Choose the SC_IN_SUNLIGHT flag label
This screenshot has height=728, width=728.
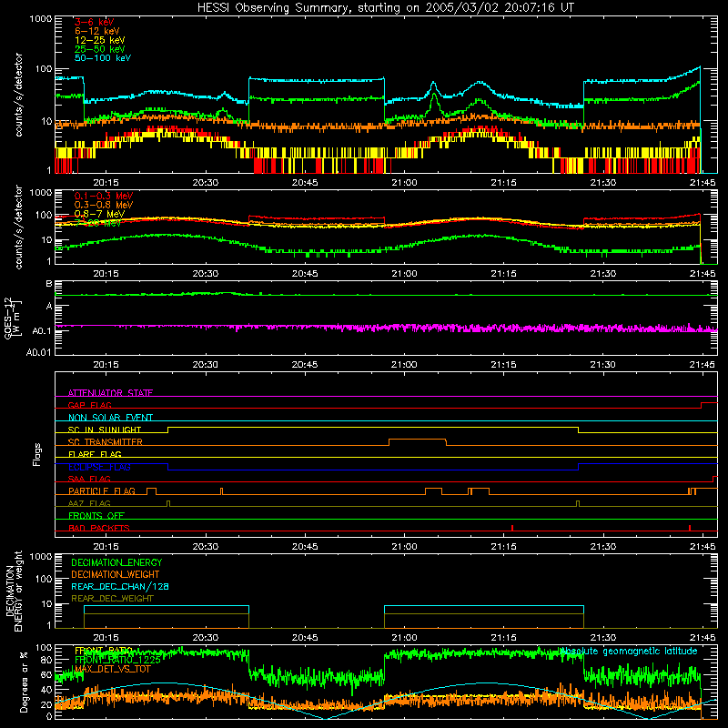click(105, 430)
